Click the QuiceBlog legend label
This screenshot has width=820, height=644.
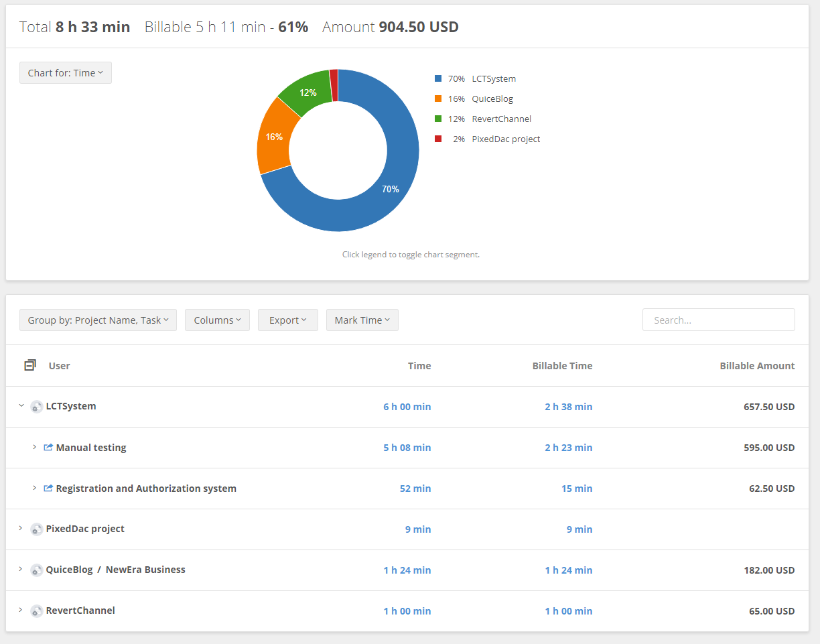coord(492,99)
